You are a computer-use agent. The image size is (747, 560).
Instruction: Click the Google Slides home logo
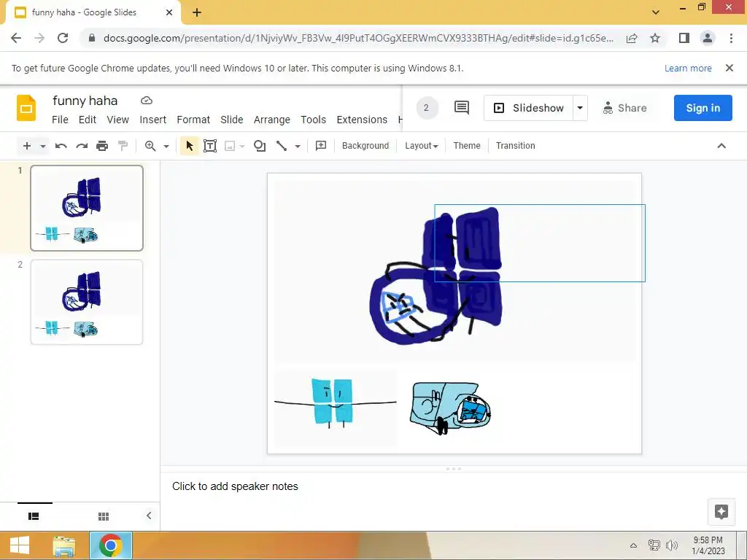(26, 108)
